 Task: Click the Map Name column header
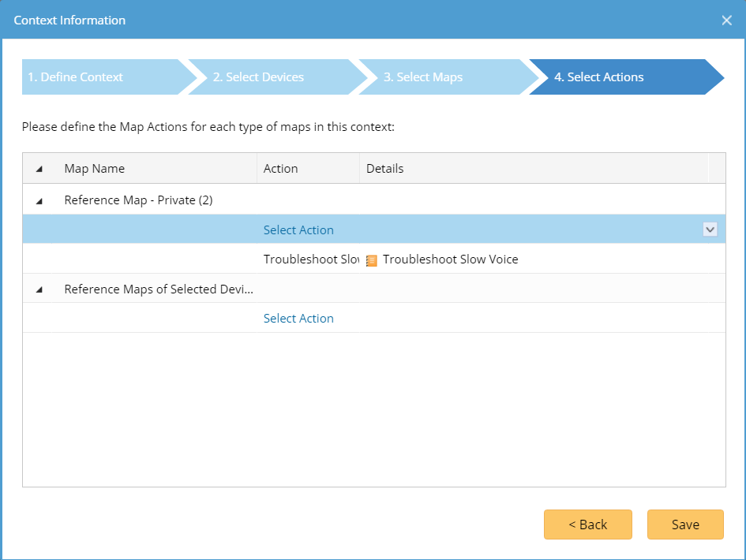[x=95, y=169]
